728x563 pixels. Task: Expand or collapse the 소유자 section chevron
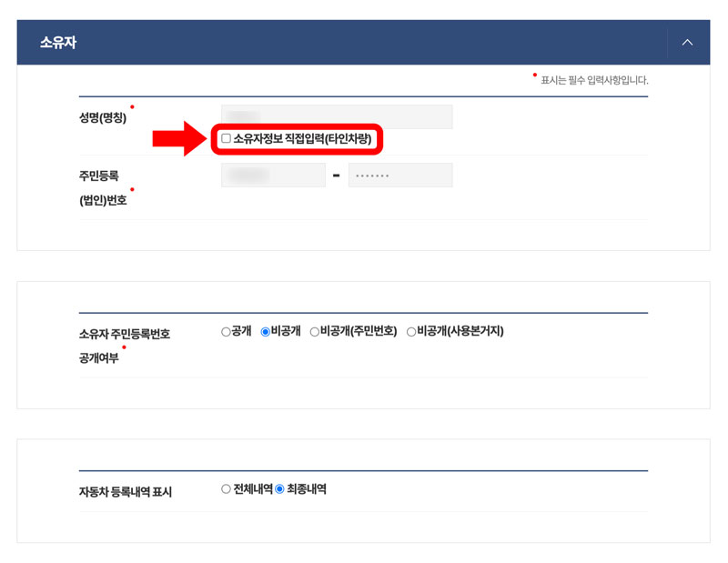688,42
